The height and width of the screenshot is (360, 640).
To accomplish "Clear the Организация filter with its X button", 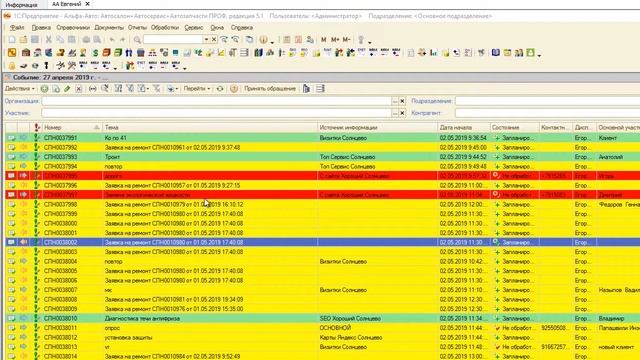I will click(x=402, y=101).
